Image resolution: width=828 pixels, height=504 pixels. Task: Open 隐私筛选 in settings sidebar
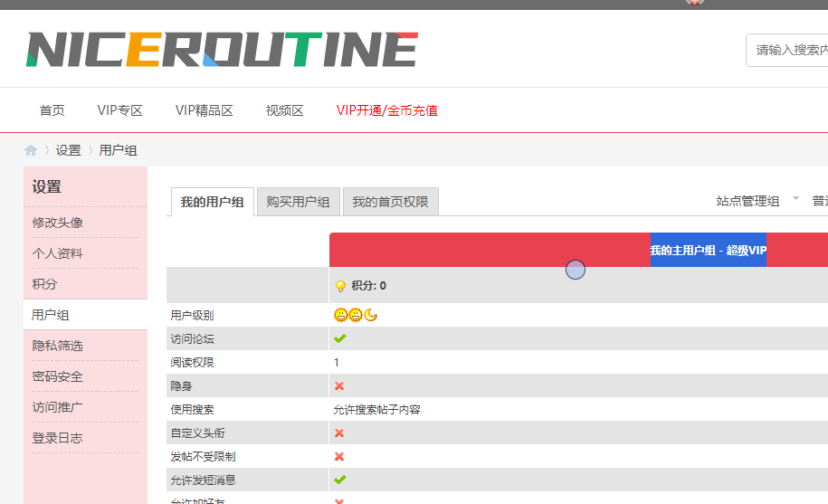(58, 346)
